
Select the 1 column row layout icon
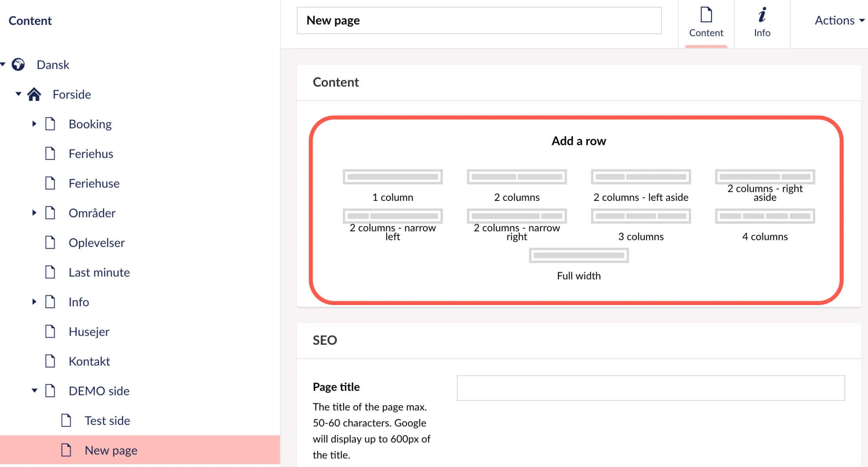pyautogui.click(x=392, y=177)
